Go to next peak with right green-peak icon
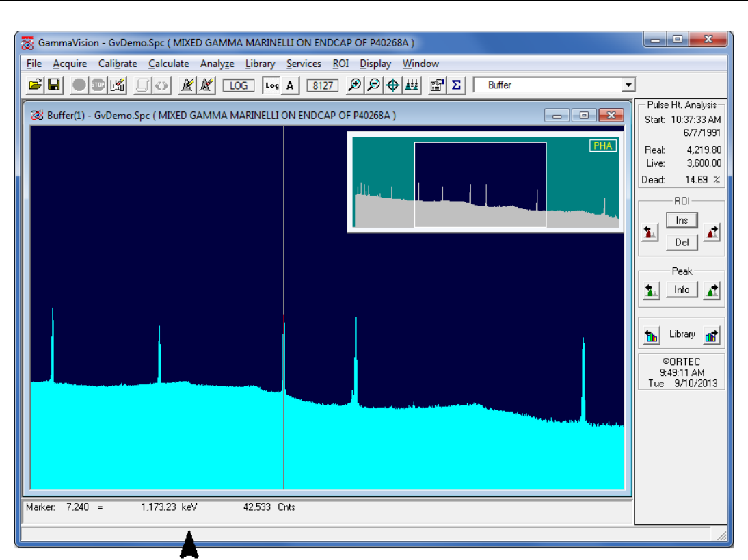Image resolution: width=748 pixels, height=560 pixels. point(712,290)
